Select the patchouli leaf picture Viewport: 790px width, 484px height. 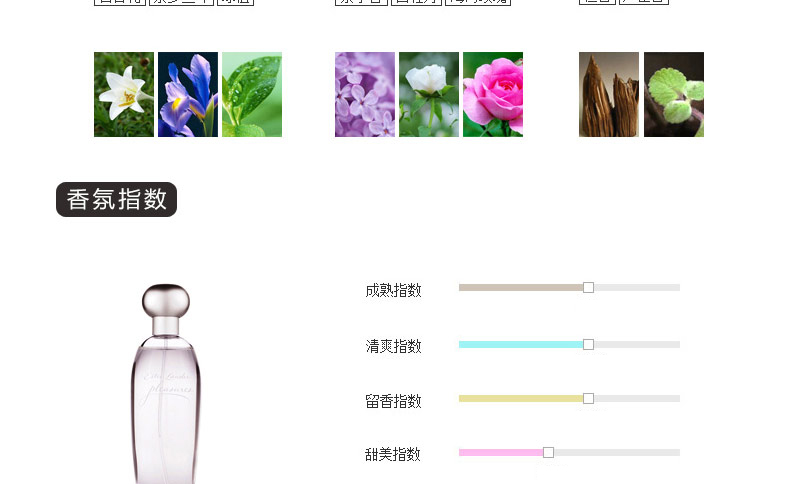[x=674, y=94]
